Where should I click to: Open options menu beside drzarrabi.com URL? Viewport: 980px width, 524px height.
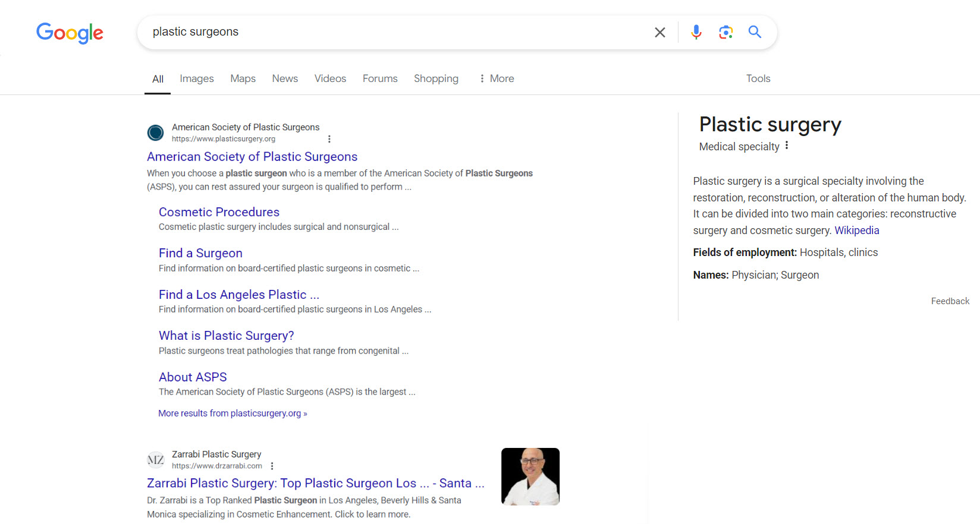pyautogui.click(x=272, y=466)
